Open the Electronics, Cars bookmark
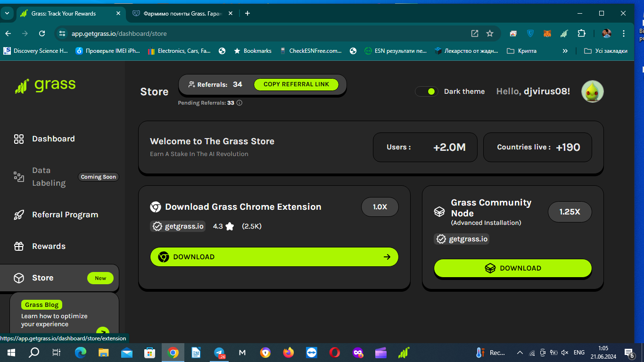The image size is (644, 362). click(x=179, y=51)
